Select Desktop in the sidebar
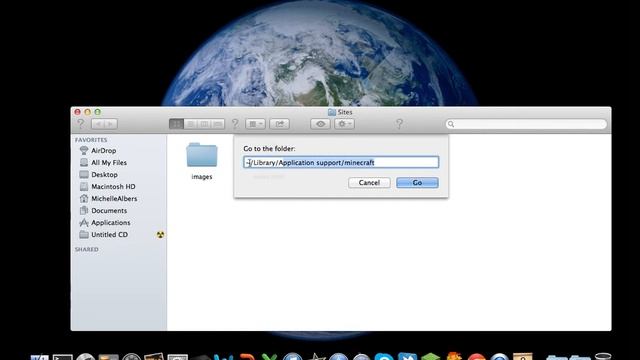Viewport: 640px width, 360px height. click(104, 174)
